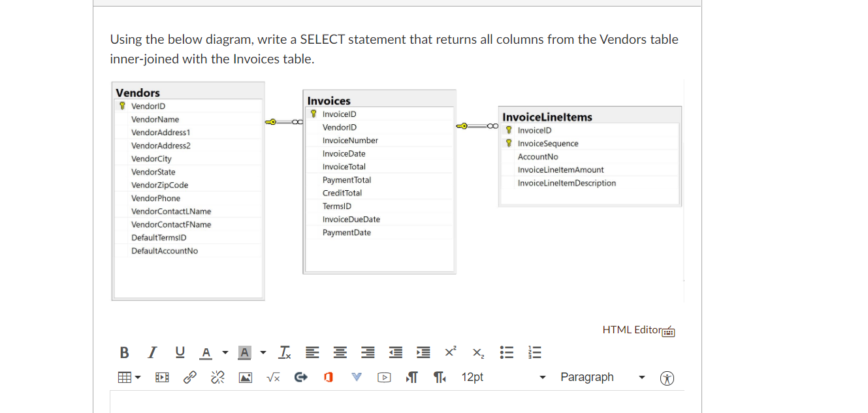Toggle bold formatting
The width and height of the screenshot is (868, 413).
[124, 353]
